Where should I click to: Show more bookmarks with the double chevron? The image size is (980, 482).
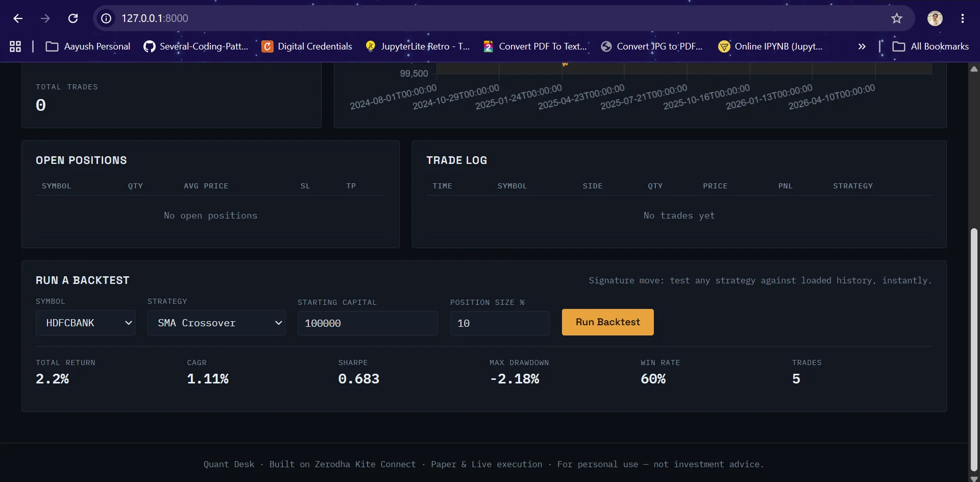coord(862,46)
